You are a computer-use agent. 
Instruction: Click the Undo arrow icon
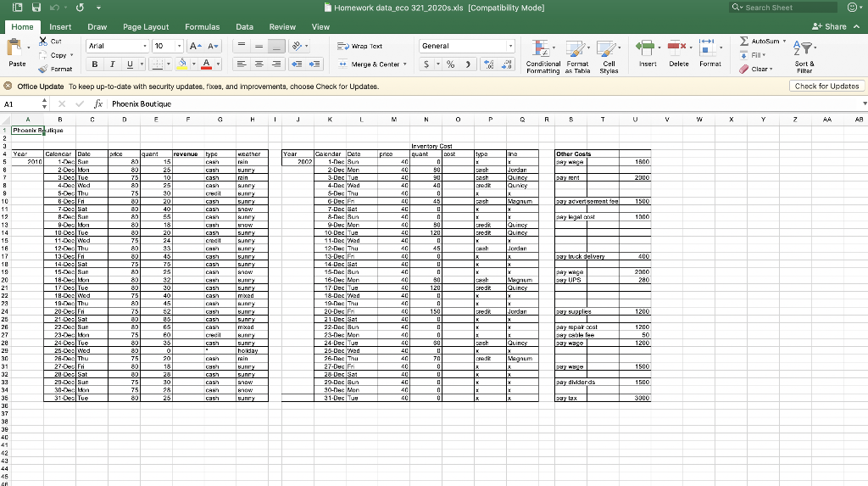coord(55,8)
